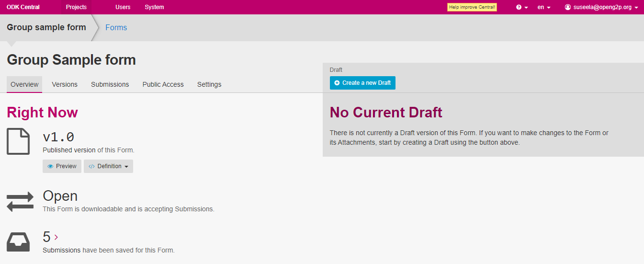644x264 pixels.
Task: Click the code brackets icon on Definition
Action: tap(91, 166)
